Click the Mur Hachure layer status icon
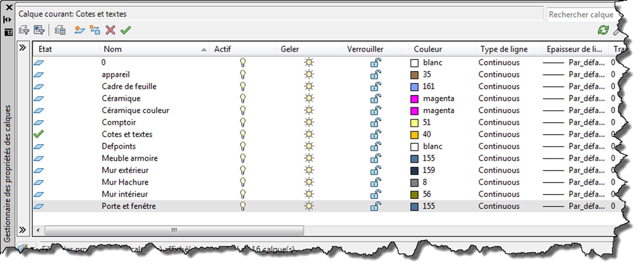 point(39,182)
